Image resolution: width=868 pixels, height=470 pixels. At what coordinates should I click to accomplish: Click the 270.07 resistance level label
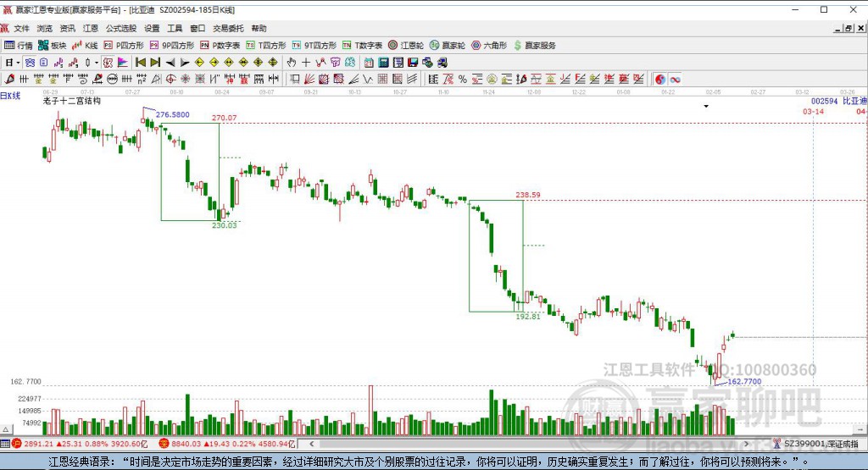coord(224,118)
